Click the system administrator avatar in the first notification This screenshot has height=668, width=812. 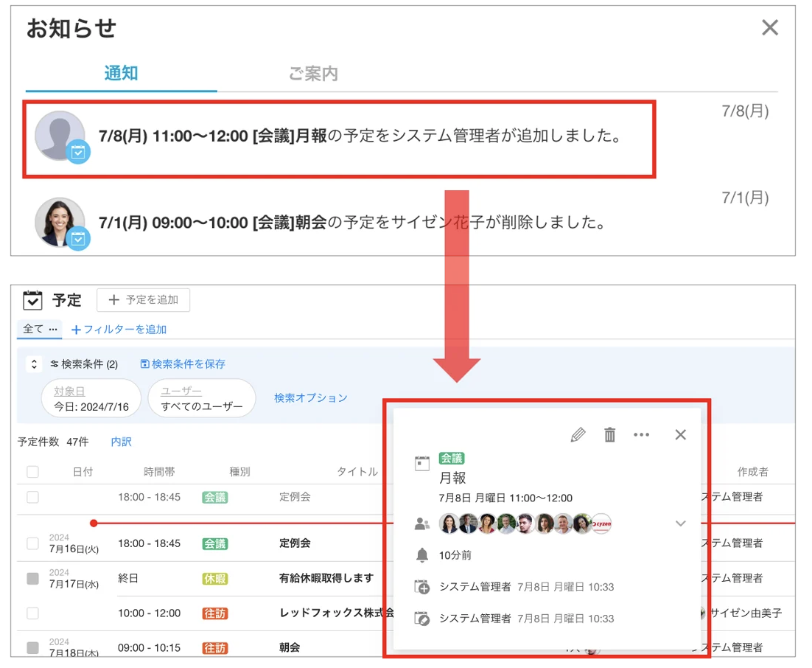tap(60, 136)
